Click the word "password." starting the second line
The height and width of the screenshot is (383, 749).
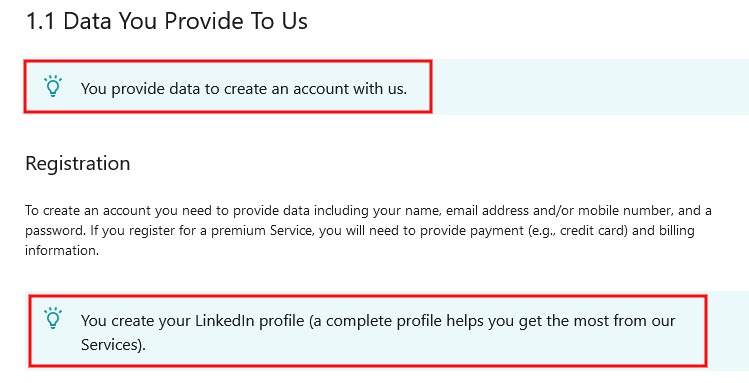coord(55,231)
